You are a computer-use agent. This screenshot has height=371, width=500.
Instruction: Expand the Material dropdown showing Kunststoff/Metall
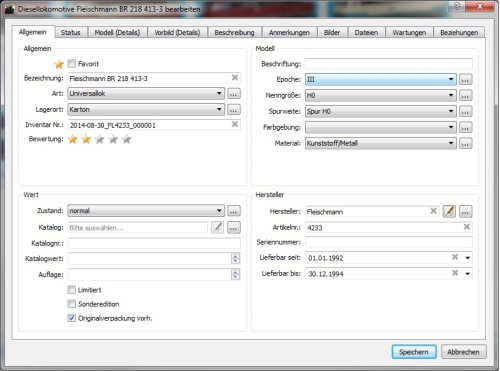coord(381,143)
